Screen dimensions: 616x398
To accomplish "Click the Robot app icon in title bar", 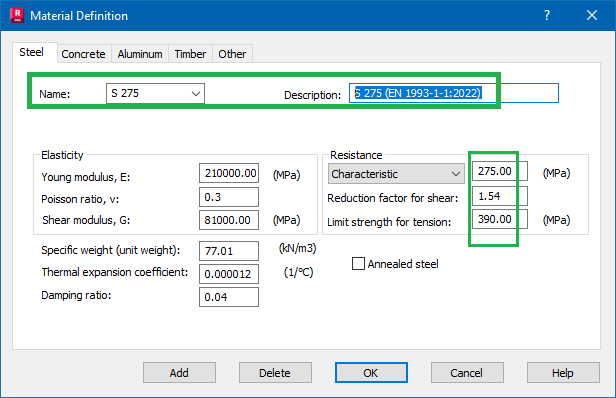I will coord(17,15).
